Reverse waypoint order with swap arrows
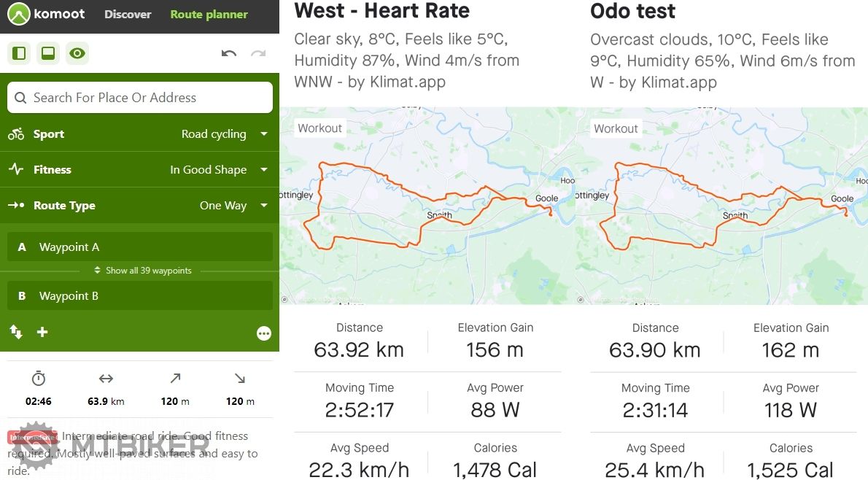 tap(16, 332)
